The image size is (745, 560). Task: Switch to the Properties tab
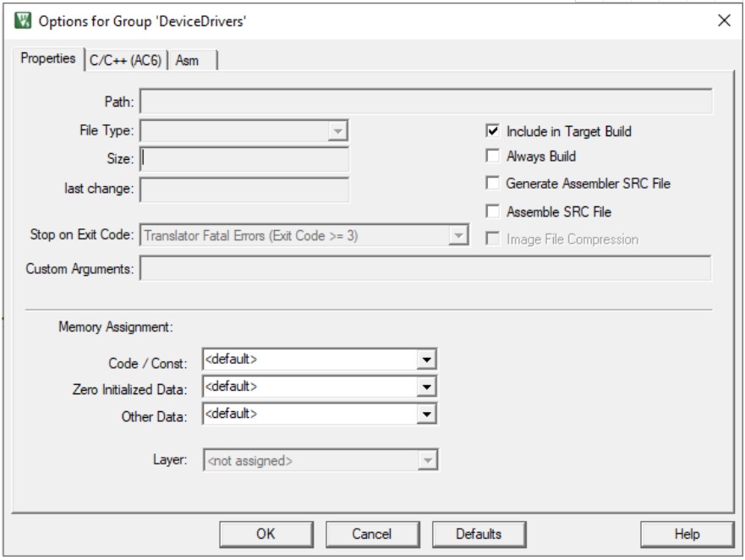pyautogui.click(x=48, y=58)
